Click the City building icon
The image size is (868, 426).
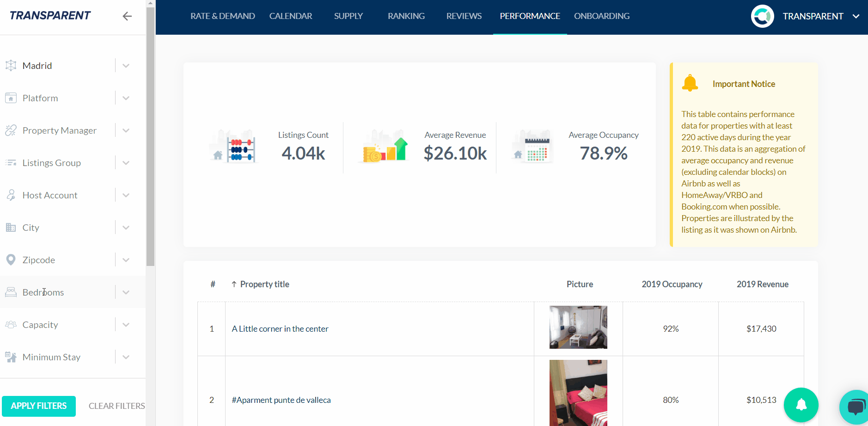[x=11, y=228]
